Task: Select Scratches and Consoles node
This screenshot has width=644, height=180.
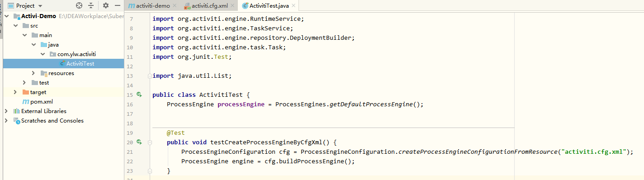Action: click(x=52, y=121)
